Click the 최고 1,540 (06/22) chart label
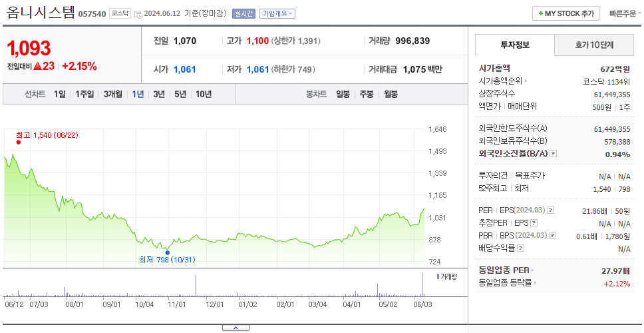Viewport: 644px width, 333px height. tap(47, 135)
